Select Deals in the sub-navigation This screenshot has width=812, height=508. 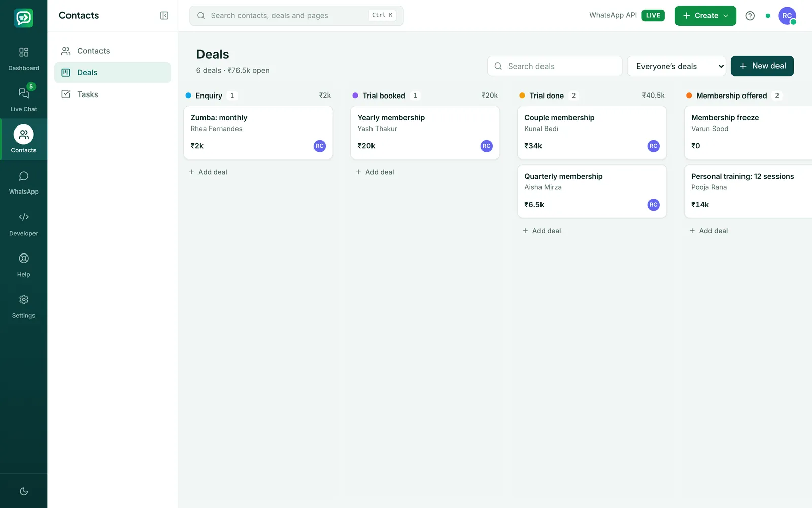pyautogui.click(x=112, y=73)
